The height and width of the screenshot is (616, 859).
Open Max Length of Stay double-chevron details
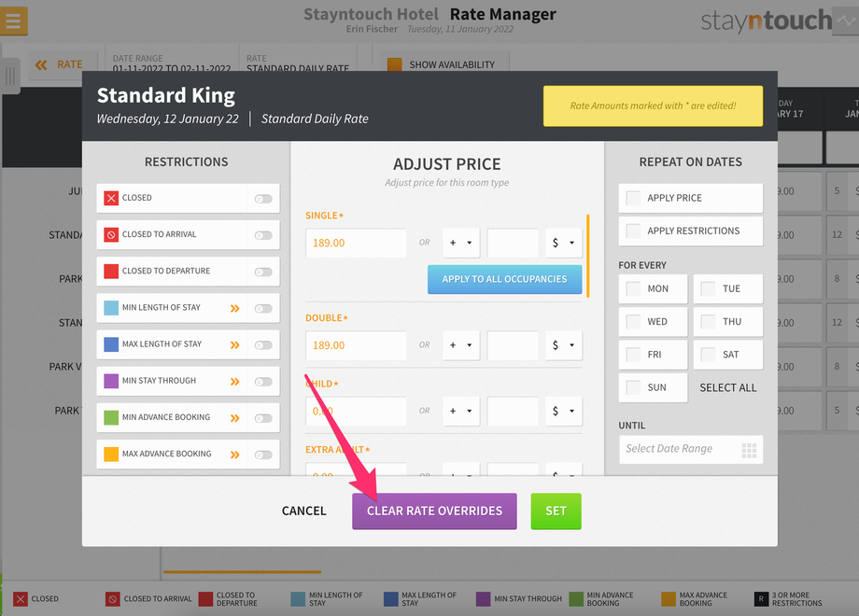[235, 345]
